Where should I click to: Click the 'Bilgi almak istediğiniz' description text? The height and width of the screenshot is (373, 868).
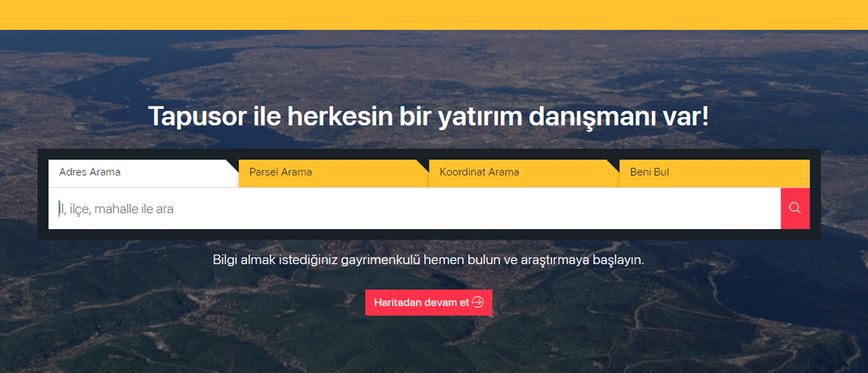[x=428, y=259]
